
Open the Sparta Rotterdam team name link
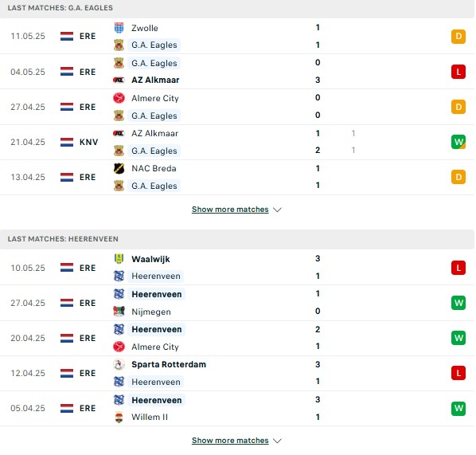pos(169,364)
